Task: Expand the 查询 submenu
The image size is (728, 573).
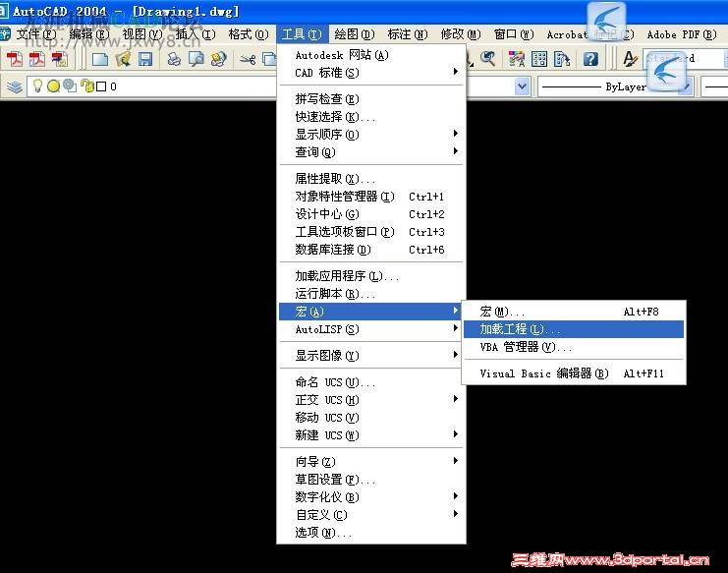Action: [370, 151]
